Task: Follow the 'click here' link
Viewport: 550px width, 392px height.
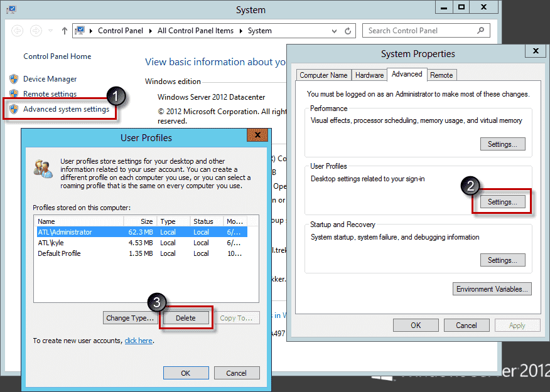Action: coord(138,341)
